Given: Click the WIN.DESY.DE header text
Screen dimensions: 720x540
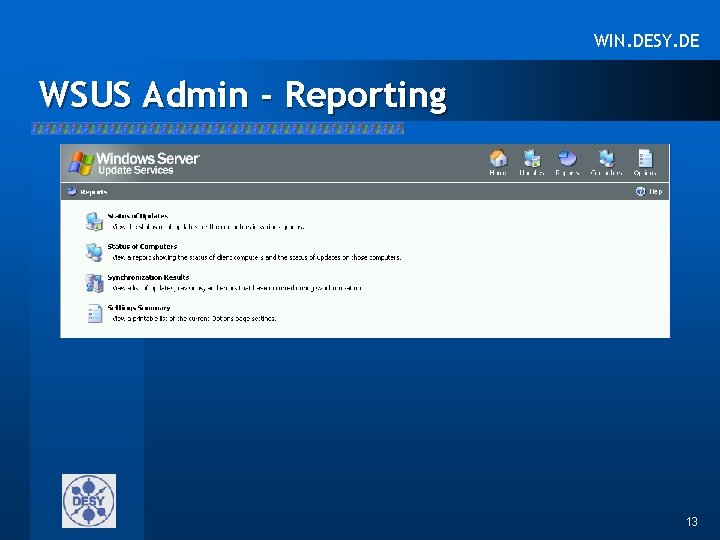Looking at the screenshot, I should click(x=647, y=41).
